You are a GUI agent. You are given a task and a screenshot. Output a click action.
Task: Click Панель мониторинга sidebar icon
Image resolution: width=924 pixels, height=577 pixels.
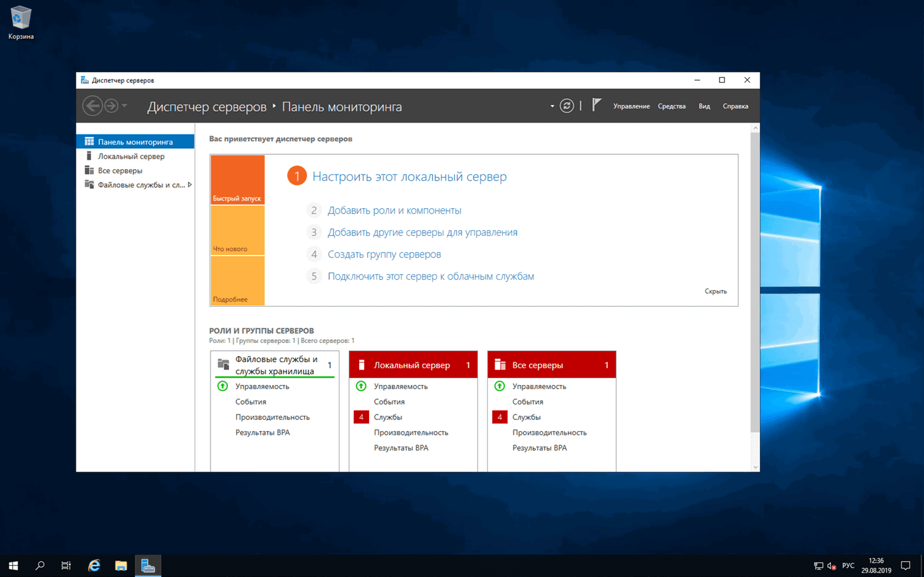[89, 142]
